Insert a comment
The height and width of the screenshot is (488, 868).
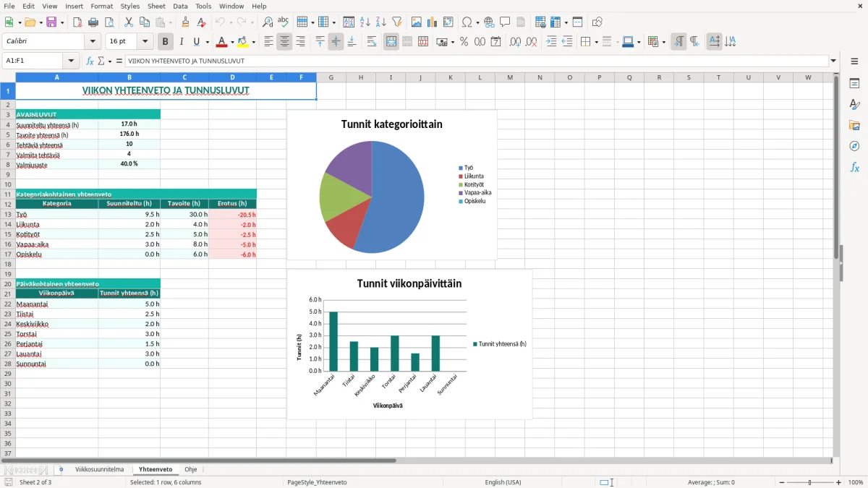tap(505, 22)
